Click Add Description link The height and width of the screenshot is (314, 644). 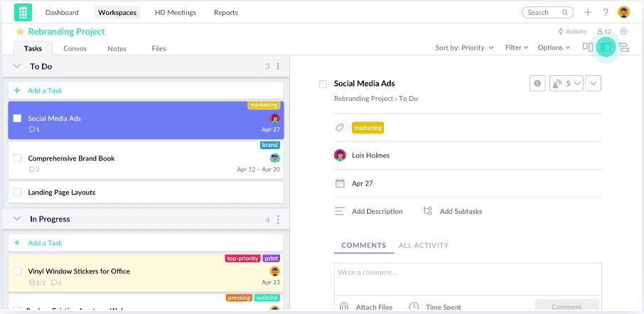pyautogui.click(x=377, y=212)
